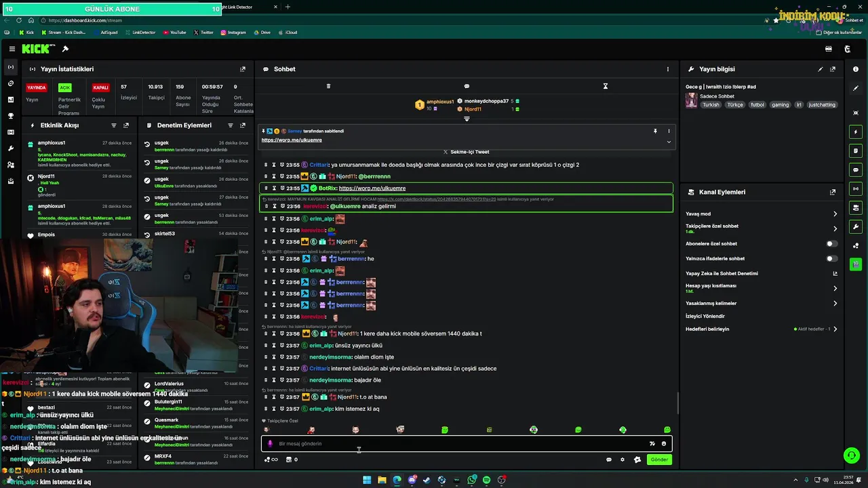Pop out the Denetim Eylemleri panel
The image size is (868, 488).
click(243, 125)
